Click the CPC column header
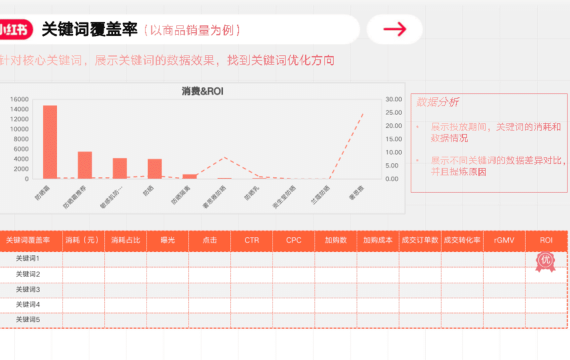570x360 pixels. 294,240
